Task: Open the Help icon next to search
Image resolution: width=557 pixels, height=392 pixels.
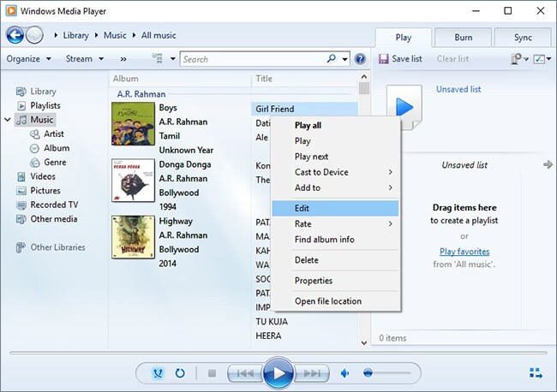Action: (360, 59)
